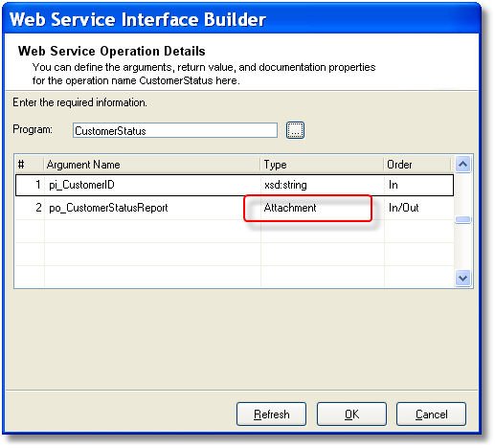Click the # column header
The width and height of the screenshot is (495, 448).
(x=29, y=165)
